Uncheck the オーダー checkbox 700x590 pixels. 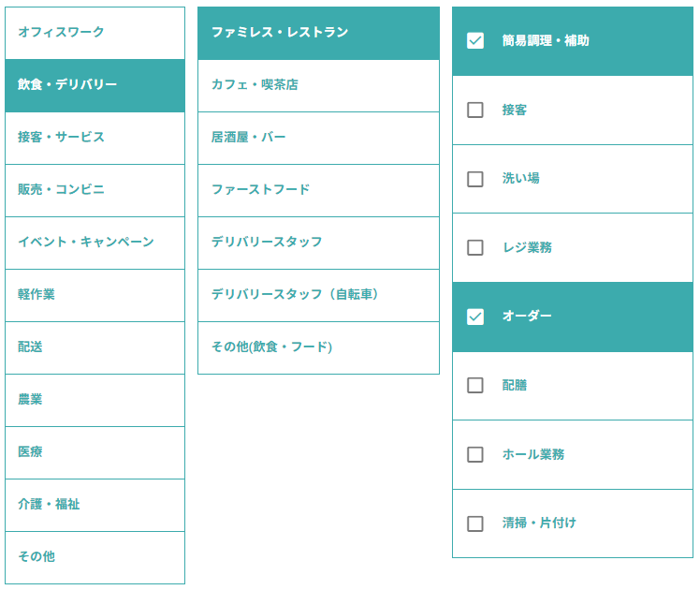click(x=475, y=317)
